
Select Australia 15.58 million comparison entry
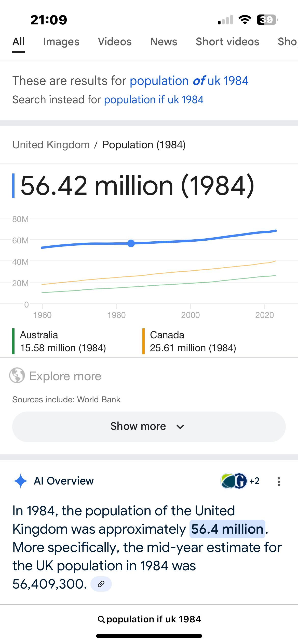click(x=63, y=341)
